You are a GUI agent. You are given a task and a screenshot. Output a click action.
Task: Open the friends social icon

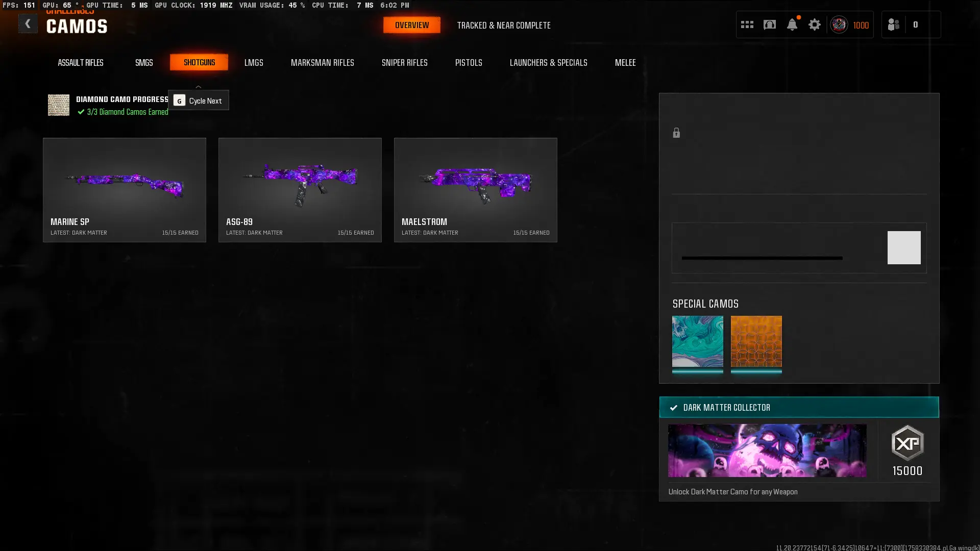[893, 24]
